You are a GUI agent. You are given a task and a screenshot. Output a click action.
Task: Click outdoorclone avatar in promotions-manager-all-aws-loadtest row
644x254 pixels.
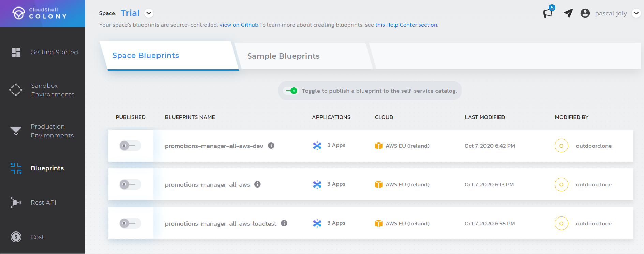[x=561, y=223]
